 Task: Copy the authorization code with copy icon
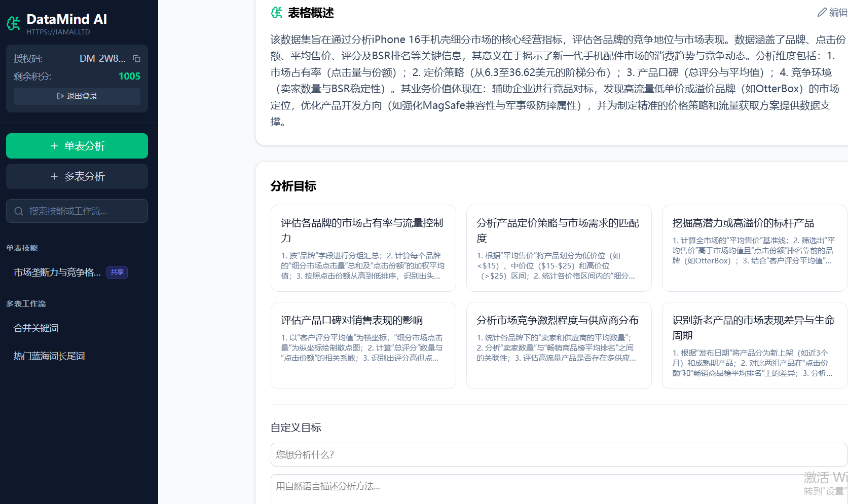136,59
